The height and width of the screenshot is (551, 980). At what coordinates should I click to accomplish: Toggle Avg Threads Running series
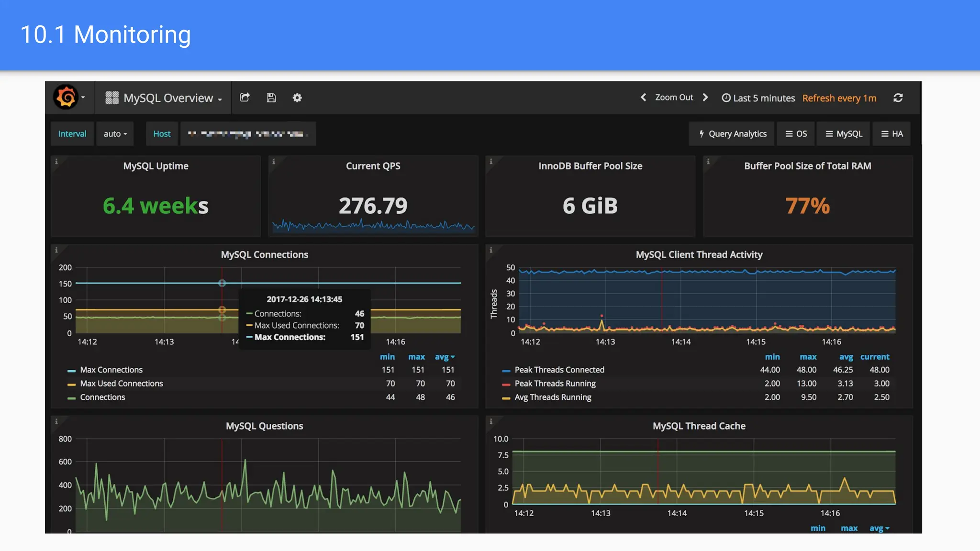pos(553,397)
